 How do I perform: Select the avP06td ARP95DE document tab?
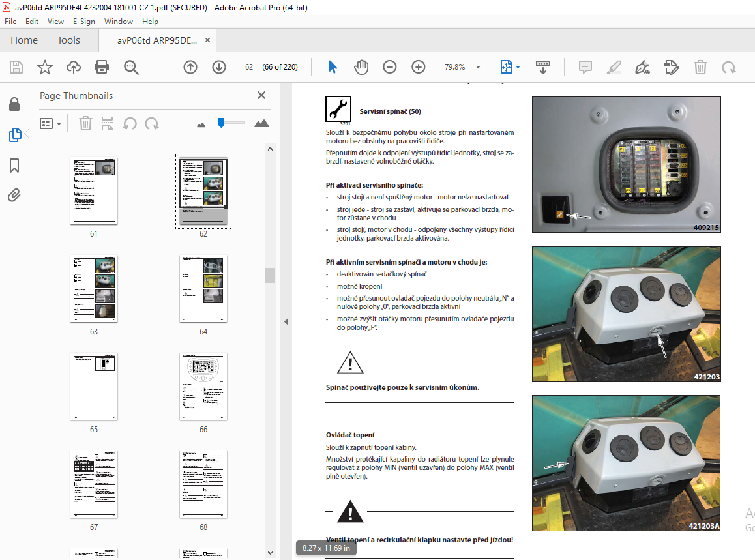tap(157, 40)
